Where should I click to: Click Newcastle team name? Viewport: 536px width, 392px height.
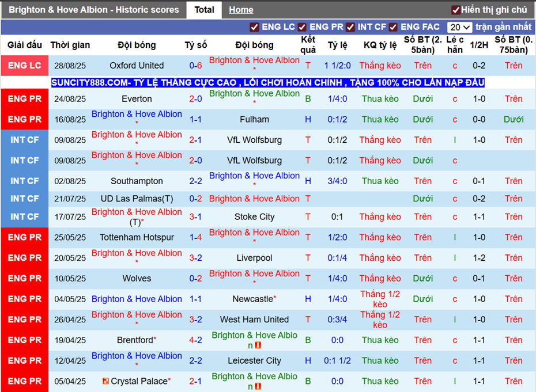tap(252, 299)
